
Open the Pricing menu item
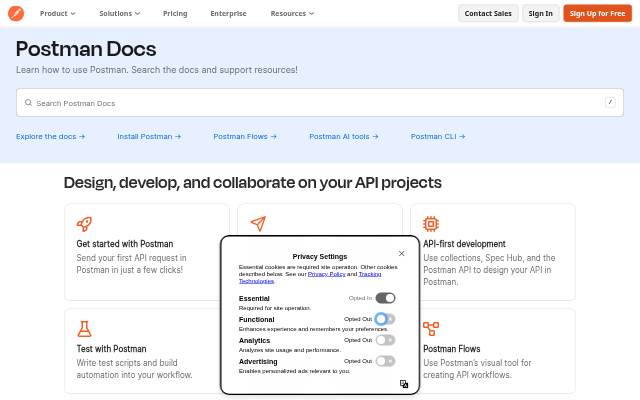[175, 13]
